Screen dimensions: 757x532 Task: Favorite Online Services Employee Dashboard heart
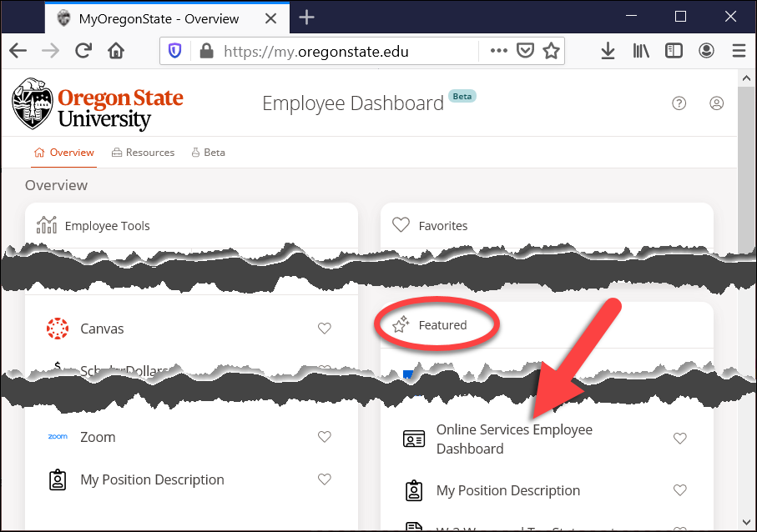tap(679, 439)
